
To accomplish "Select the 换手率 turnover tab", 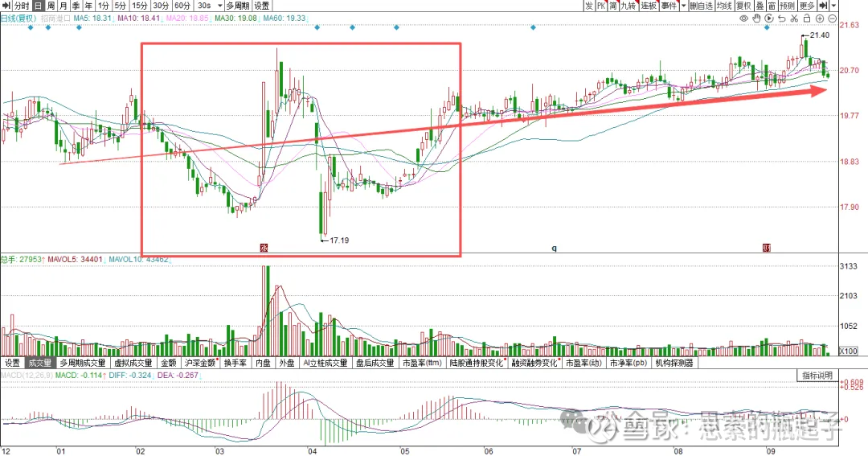I will 235,363.
